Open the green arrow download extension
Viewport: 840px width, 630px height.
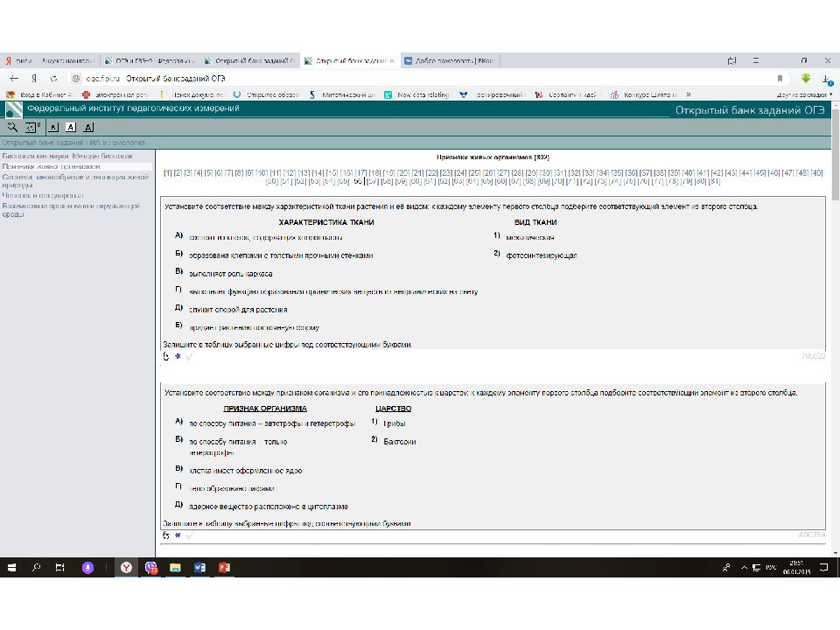[x=806, y=78]
